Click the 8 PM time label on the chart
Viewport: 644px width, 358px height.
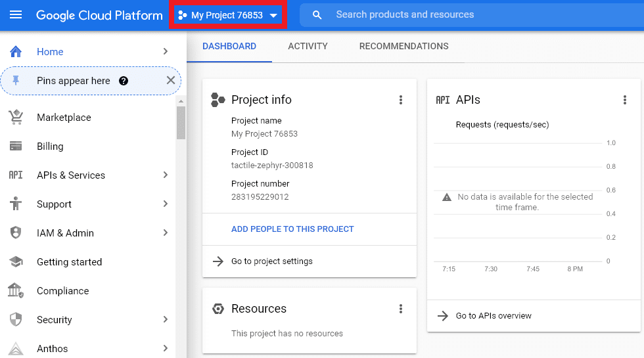point(575,269)
